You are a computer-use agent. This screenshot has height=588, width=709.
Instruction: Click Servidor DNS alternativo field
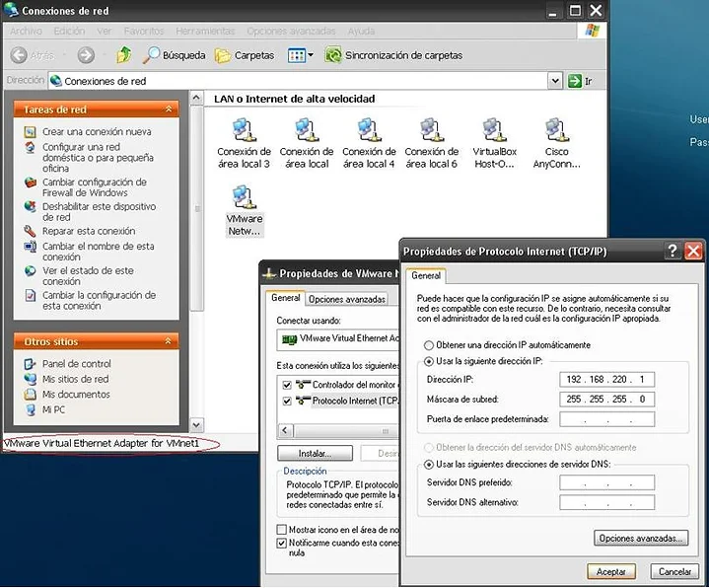point(606,502)
